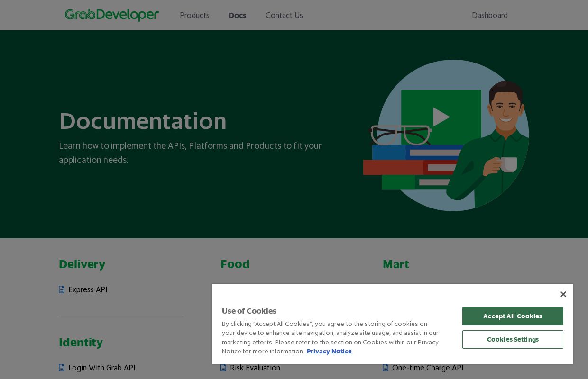Open the Docs menu item

[x=237, y=15]
